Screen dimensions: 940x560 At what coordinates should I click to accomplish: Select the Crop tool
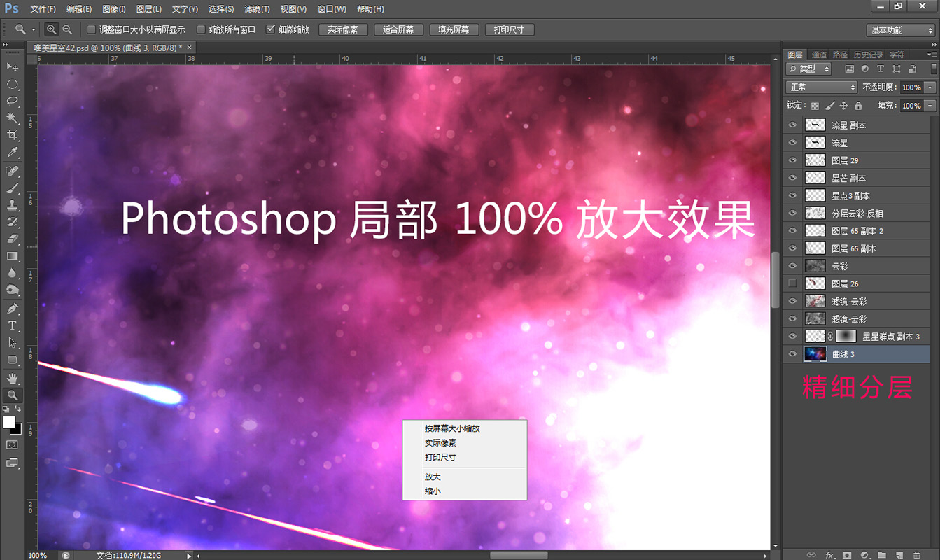pos(13,135)
